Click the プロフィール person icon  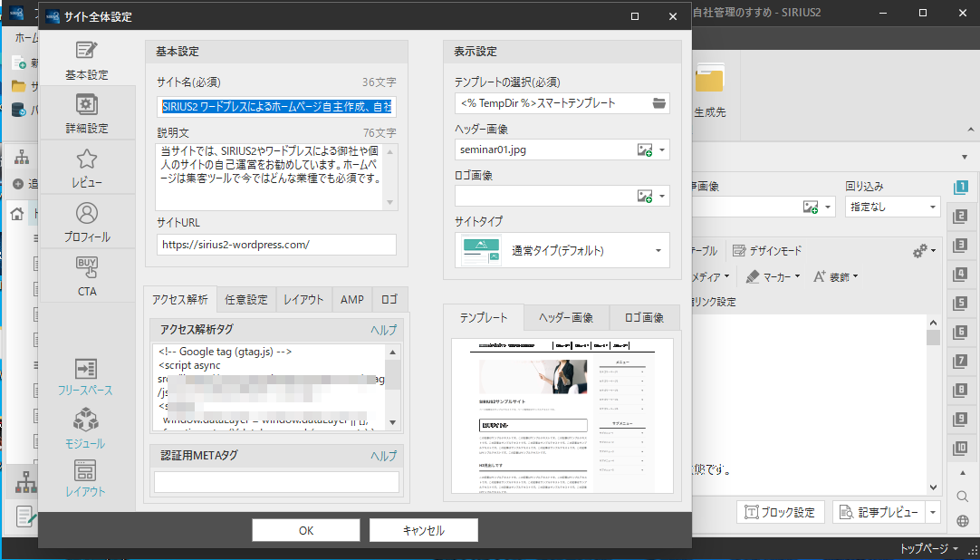pos(87,213)
